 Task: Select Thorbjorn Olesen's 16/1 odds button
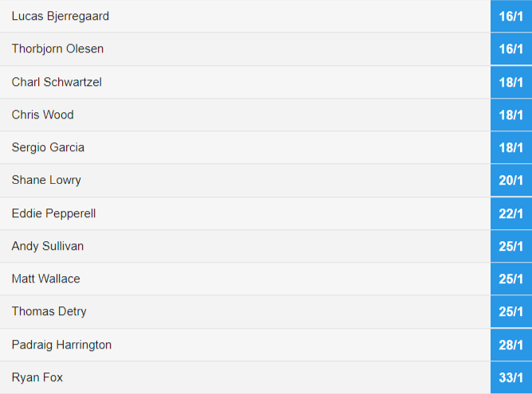pyautogui.click(x=511, y=49)
